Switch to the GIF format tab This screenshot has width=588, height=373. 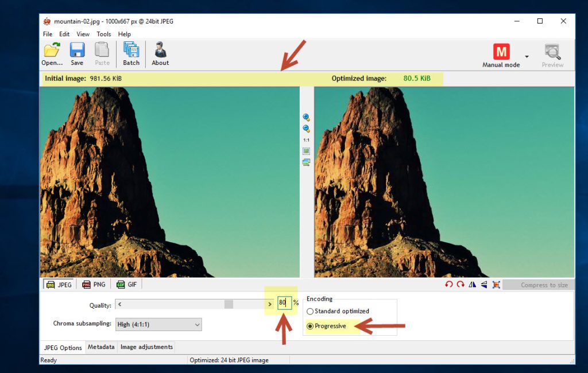point(126,284)
